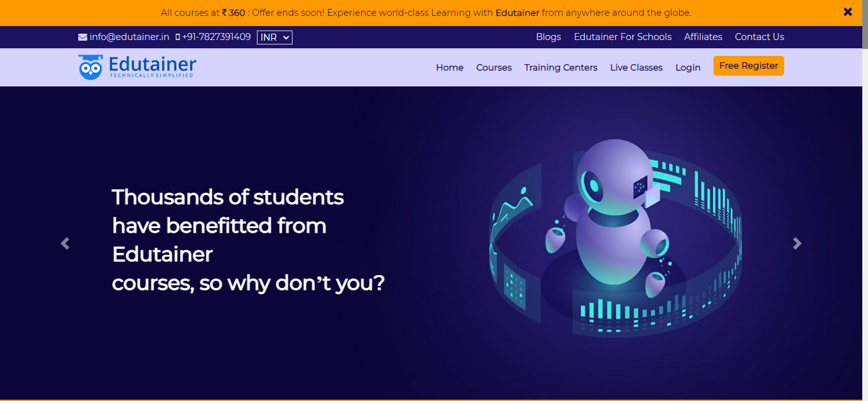Image resolution: width=868 pixels, height=401 pixels.
Task: Open the Blogs link
Action: (x=548, y=37)
